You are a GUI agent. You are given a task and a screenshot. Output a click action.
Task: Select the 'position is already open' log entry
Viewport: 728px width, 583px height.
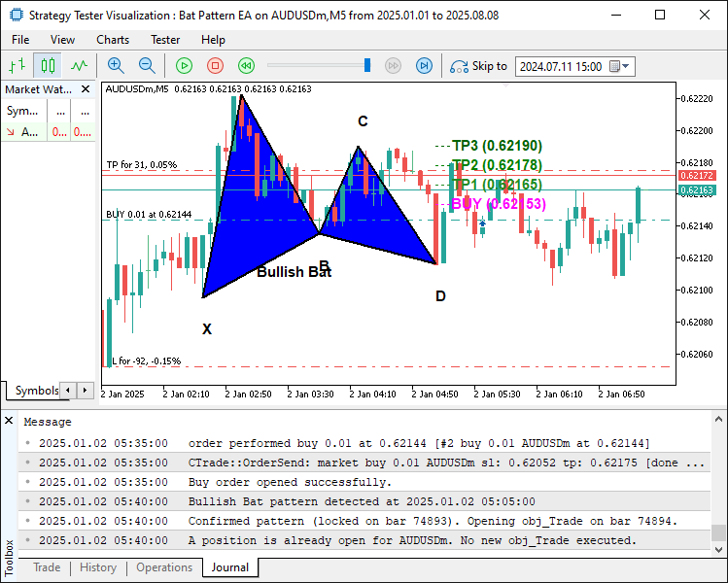(x=364, y=541)
